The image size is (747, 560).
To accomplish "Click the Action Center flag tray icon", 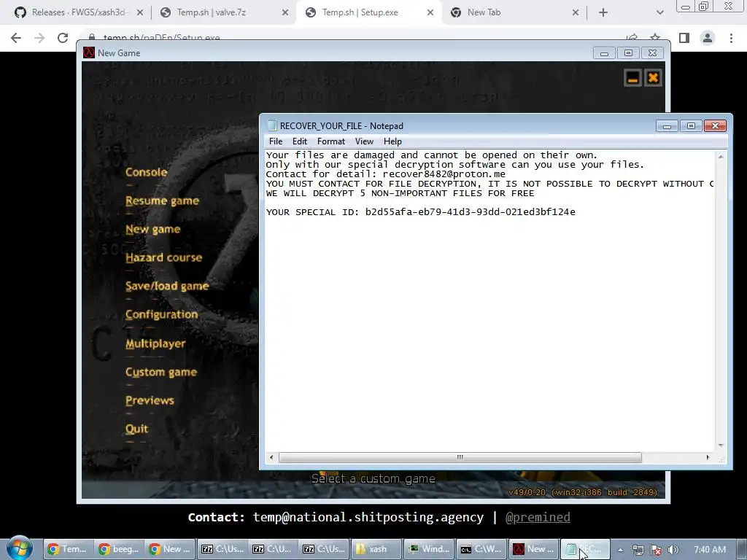I will click(656, 550).
